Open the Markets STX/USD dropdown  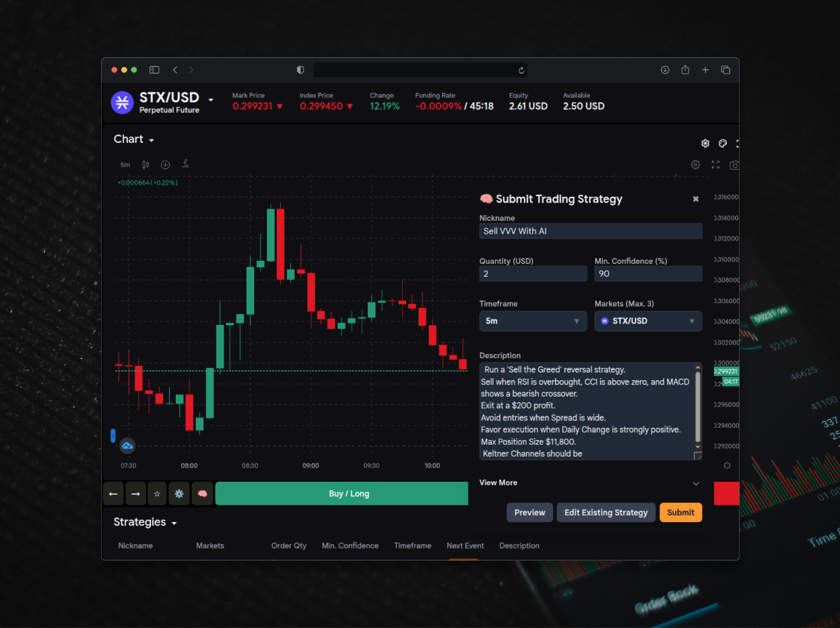pyautogui.click(x=647, y=321)
